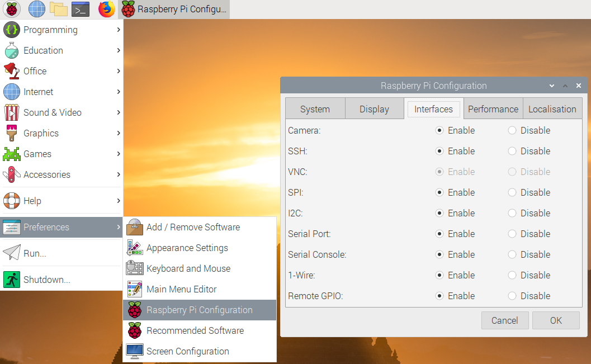Screen dimensions: 591x364
Task: Expand the Education submenu arrow
Action: [x=119, y=50]
